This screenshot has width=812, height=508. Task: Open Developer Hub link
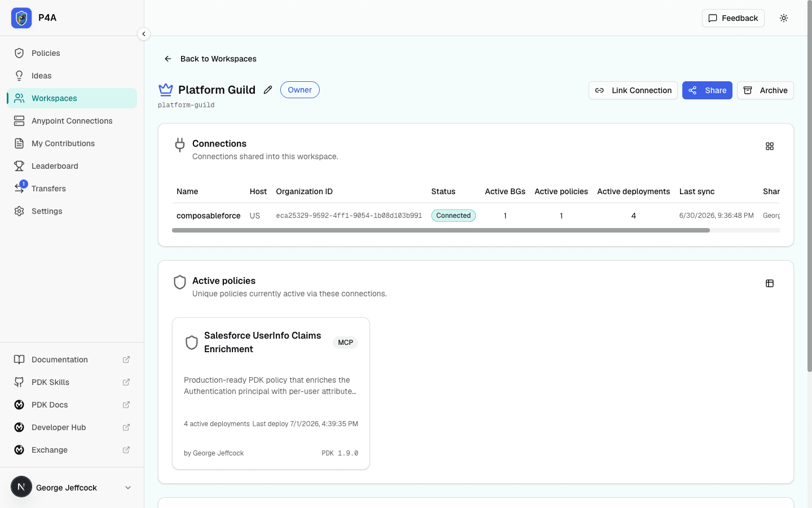tap(72, 427)
